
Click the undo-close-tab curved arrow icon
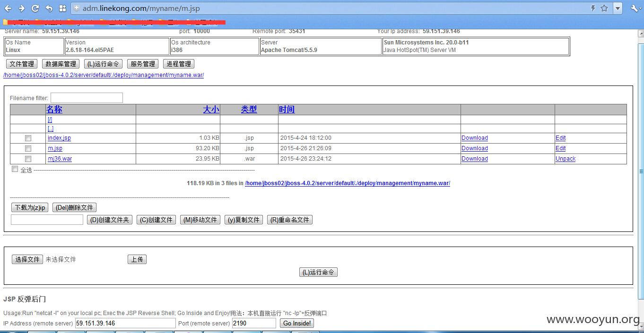point(49,8)
